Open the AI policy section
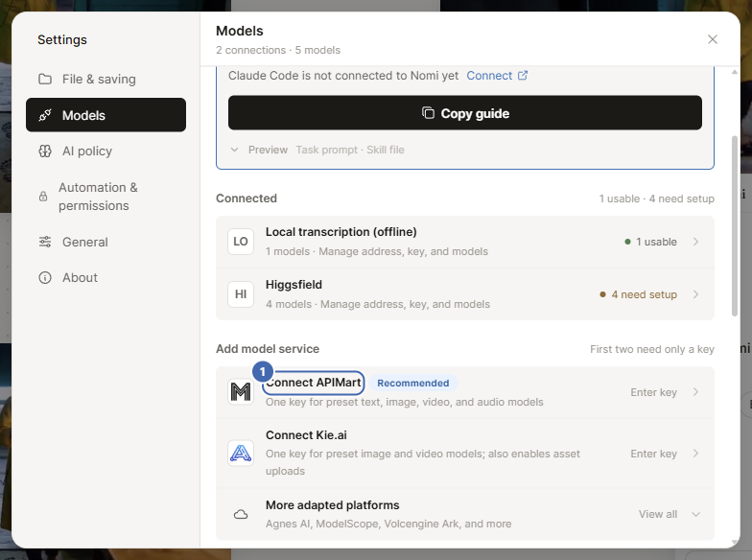752x560 pixels. [x=106, y=152]
